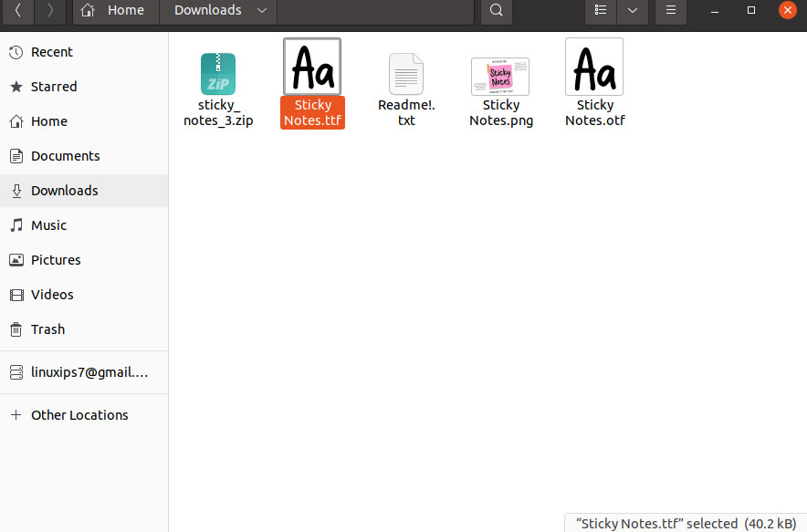Open the Recent files icon in sidebar
The height and width of the screenshot is (532, 807).
[16, 52]
